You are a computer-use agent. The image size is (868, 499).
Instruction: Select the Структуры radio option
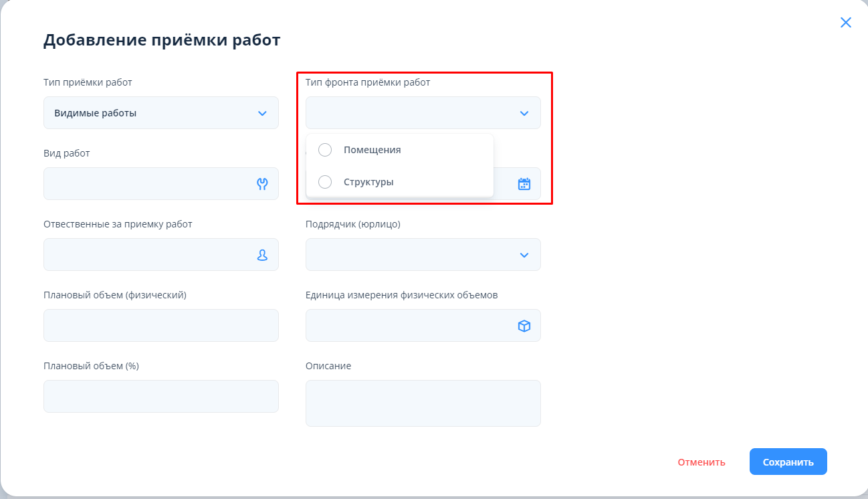click(325, 182)
